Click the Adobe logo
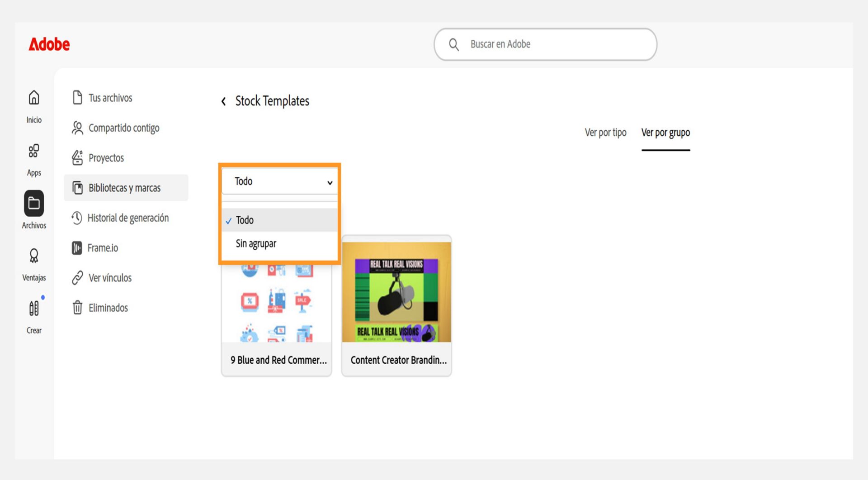This screenshot has height=480, width=868. tap(49, 44)
